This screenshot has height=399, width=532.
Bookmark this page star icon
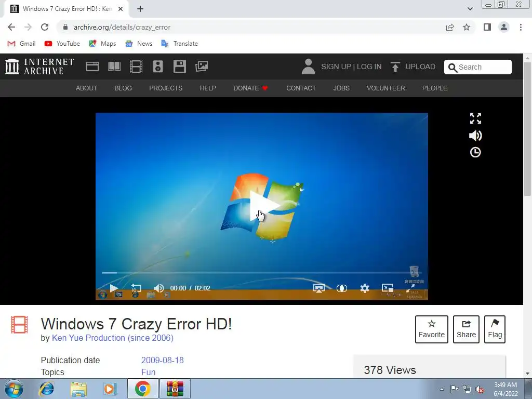[467, 27]
